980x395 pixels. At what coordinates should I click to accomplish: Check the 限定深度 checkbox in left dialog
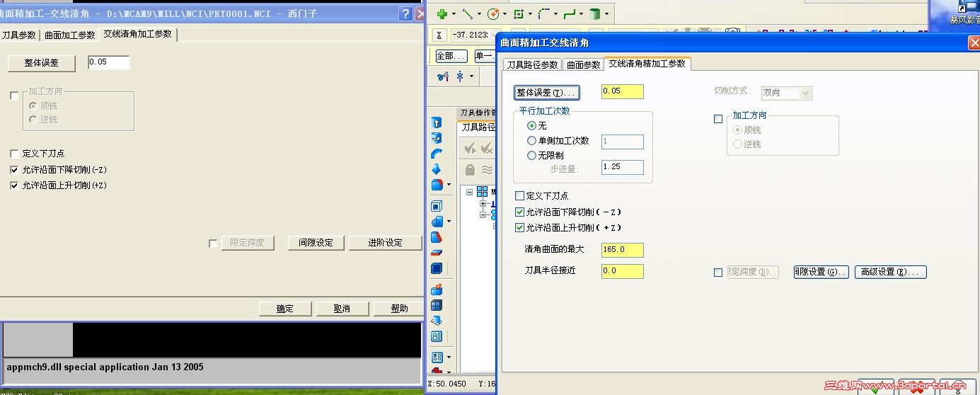click(x=213, y=244)
